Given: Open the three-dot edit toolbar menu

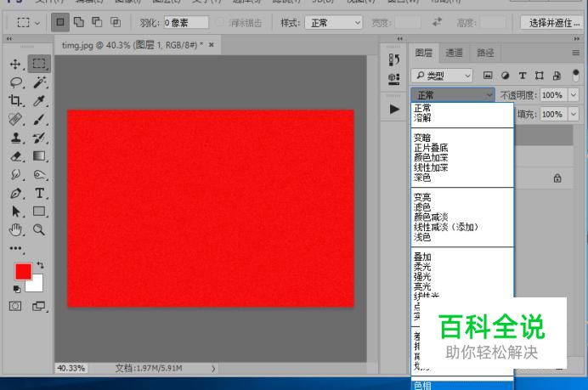Looking at the screenshot, I should (16, 248).
